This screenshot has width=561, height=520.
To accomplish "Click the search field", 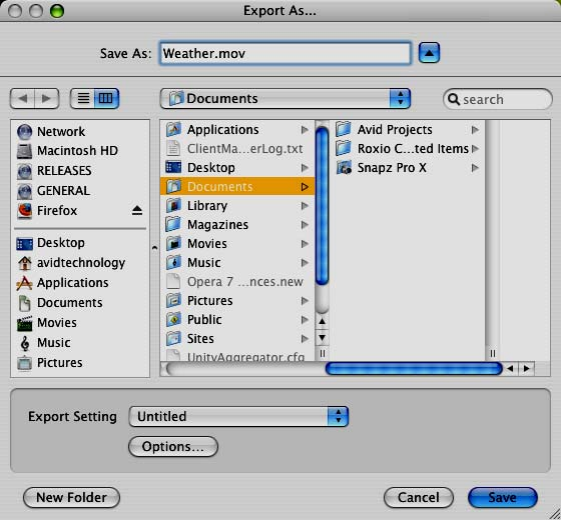I will (498, 99).
